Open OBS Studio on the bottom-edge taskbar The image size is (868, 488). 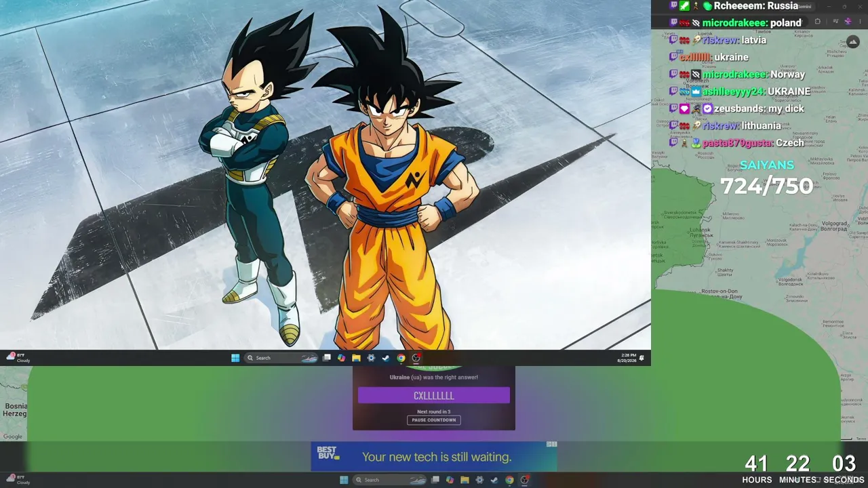pos(524,480)
